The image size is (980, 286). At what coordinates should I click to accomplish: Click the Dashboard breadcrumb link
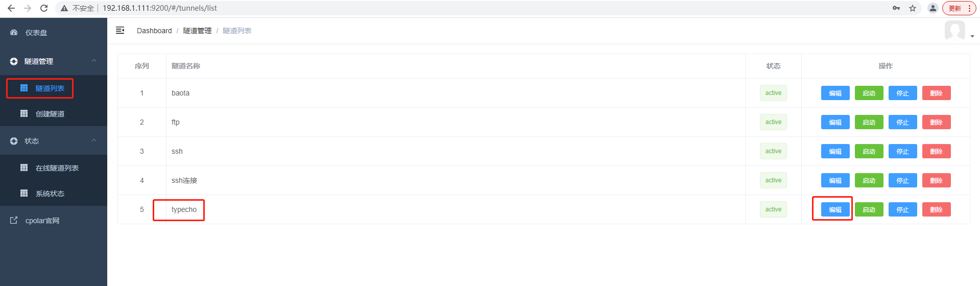point(154,31)
